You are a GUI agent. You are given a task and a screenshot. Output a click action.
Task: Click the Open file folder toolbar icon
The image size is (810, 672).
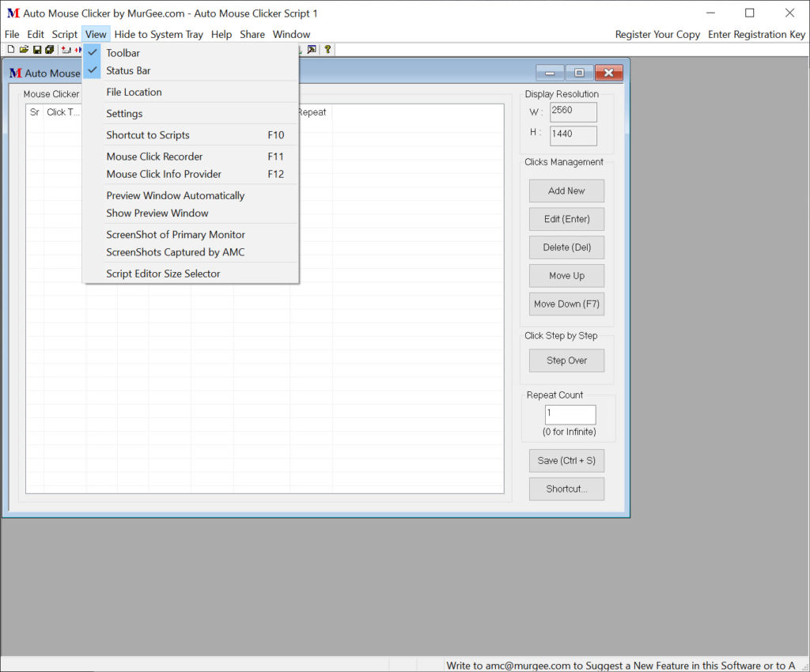click(x=24, y=50)
